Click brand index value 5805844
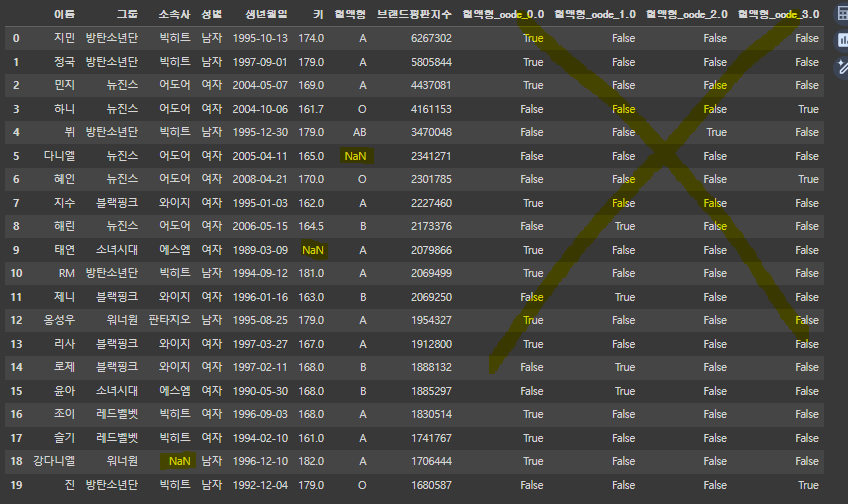 coord(431,62)
